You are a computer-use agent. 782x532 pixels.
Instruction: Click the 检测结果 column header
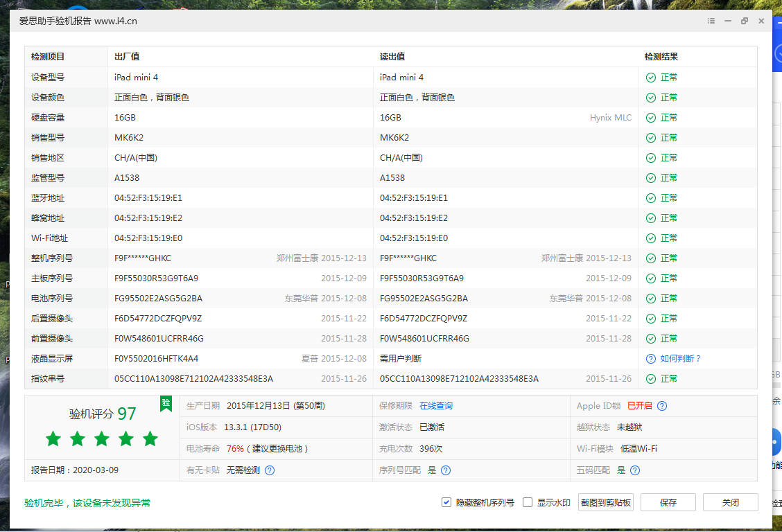click(661, 57)
